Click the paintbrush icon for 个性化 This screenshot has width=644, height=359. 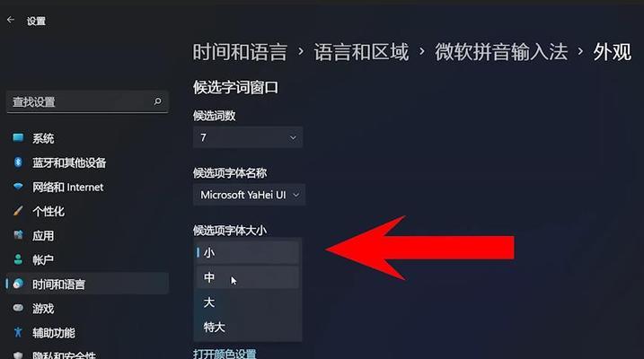tap(18, 211)
